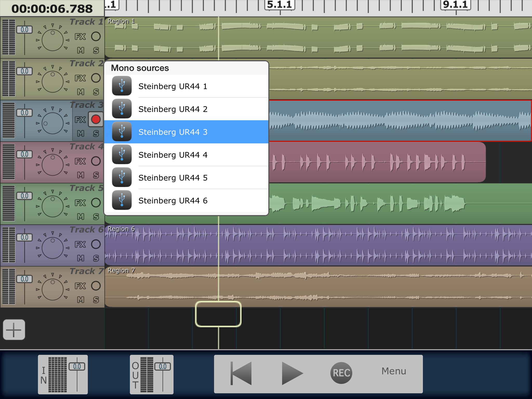Click the Track 6 pan knob

tap(53, 248)
